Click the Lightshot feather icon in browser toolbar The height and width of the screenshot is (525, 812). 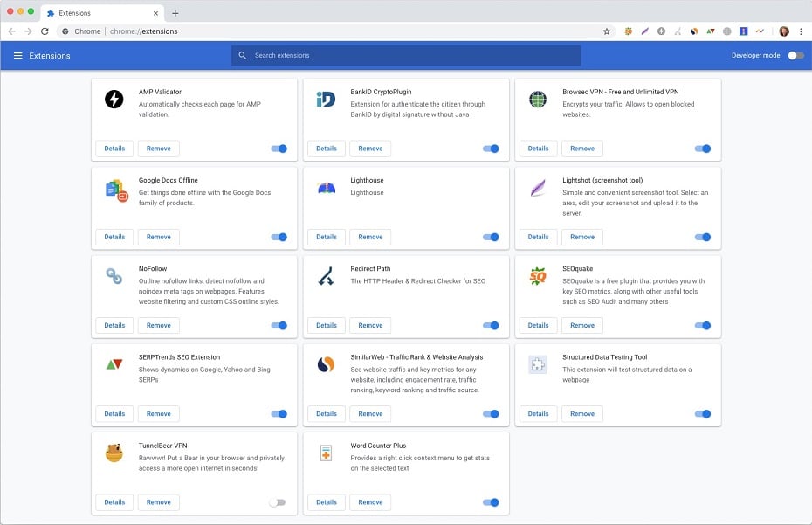click(644, 31)
